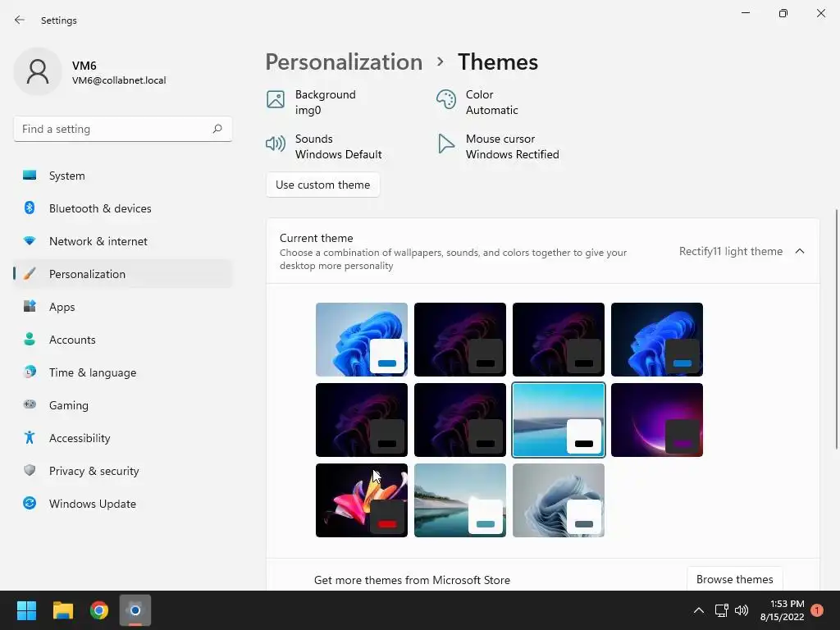Open the Accessibility settings section
This screenshot has width=840, height=630.
123,438
